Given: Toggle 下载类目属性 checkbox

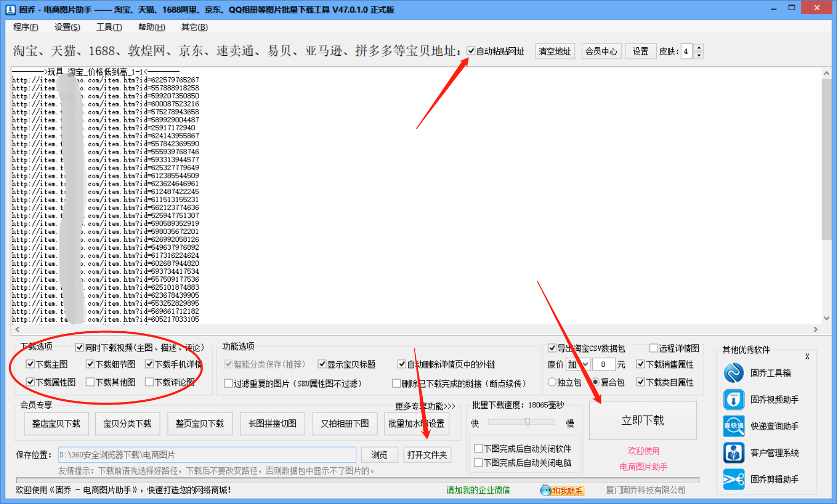Looking at the screenshot, I should tap(641, 382).
